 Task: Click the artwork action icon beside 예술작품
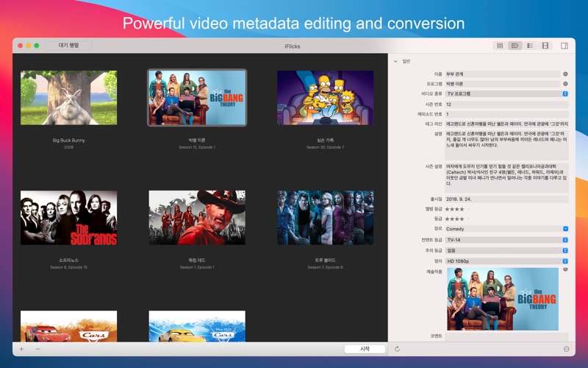point(565,269)
